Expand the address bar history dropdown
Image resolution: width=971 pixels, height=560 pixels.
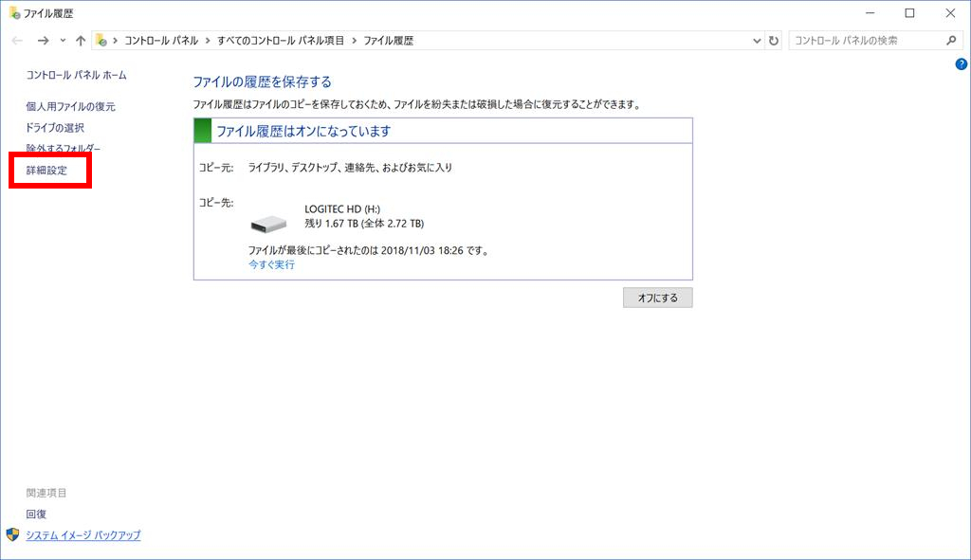pyautogui.click(x=757, y=41)
